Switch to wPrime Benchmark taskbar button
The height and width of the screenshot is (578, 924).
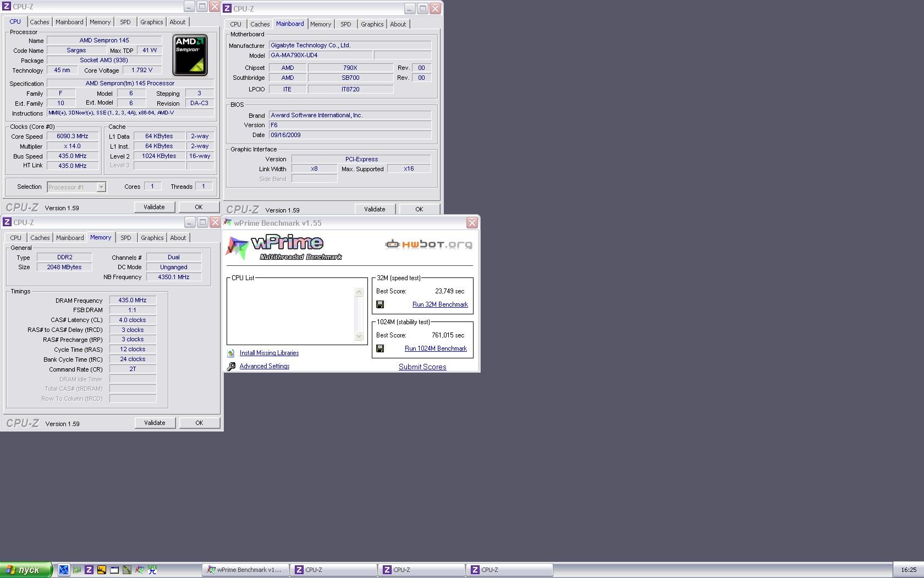245,570
